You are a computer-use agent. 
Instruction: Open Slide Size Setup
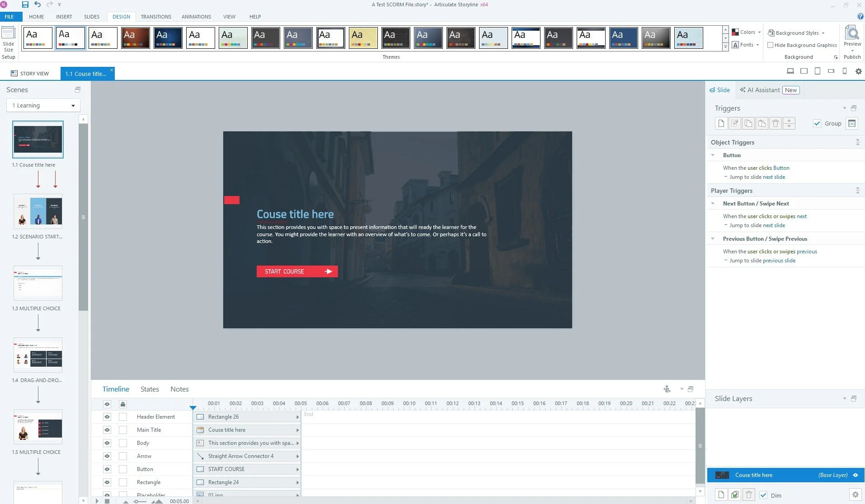(8, 41)
